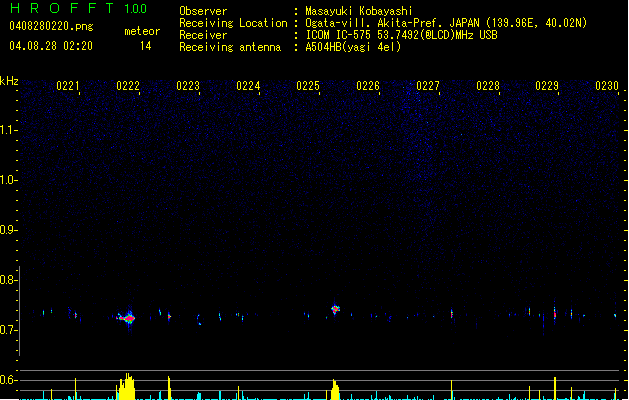The width and height of the screenshot is (629, 400).
Task: Click time marker 0225
Action: click(308, 86)
